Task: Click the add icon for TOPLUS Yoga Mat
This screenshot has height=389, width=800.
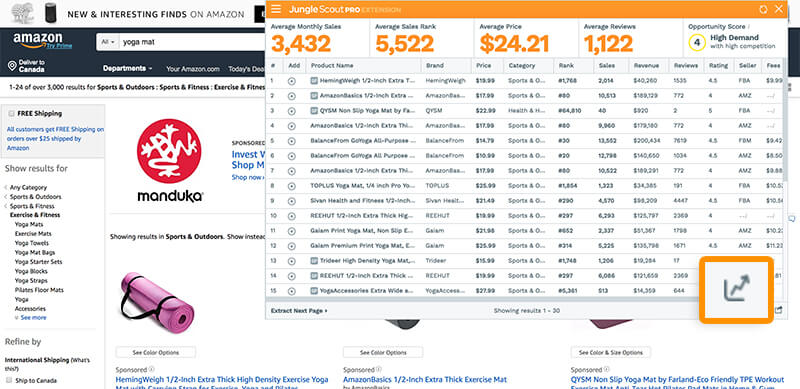Action: click(291, 186)
